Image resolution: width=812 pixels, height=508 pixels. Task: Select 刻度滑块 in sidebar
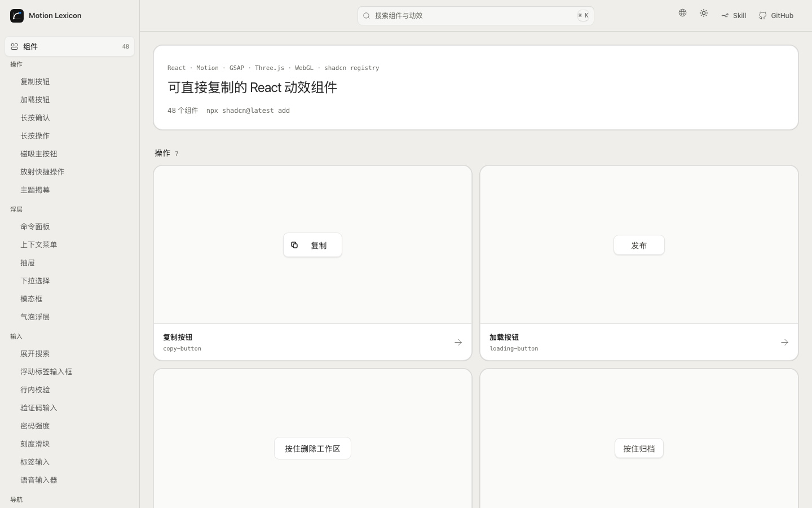click(x=35, y=444)
